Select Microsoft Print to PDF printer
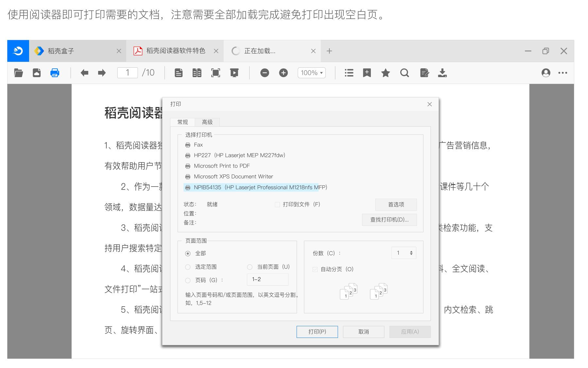The width and height of the screenshot is (588, 368). tap(217, 166)
